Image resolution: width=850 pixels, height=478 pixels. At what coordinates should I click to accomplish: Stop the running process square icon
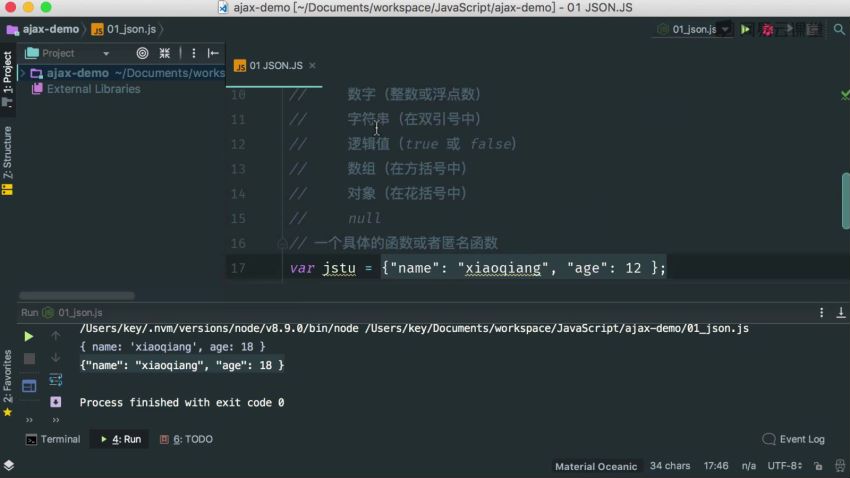29,358
